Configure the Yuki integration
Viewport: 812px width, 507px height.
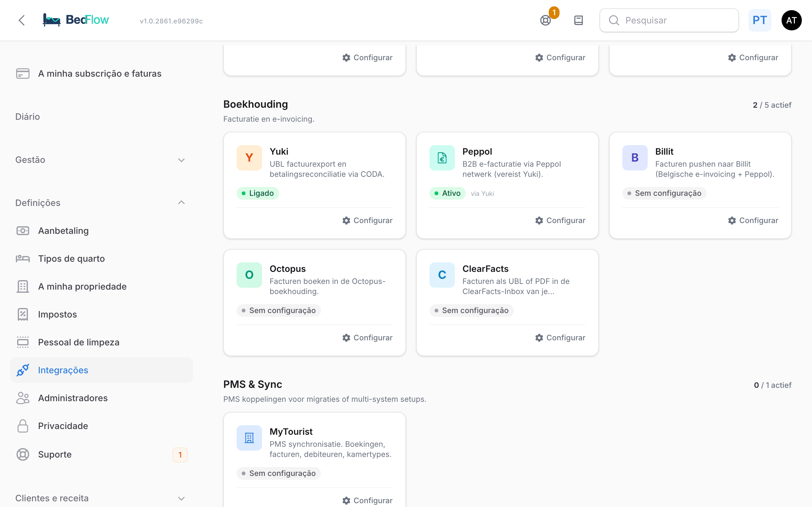pyautogui.click(x=367, y=220)
